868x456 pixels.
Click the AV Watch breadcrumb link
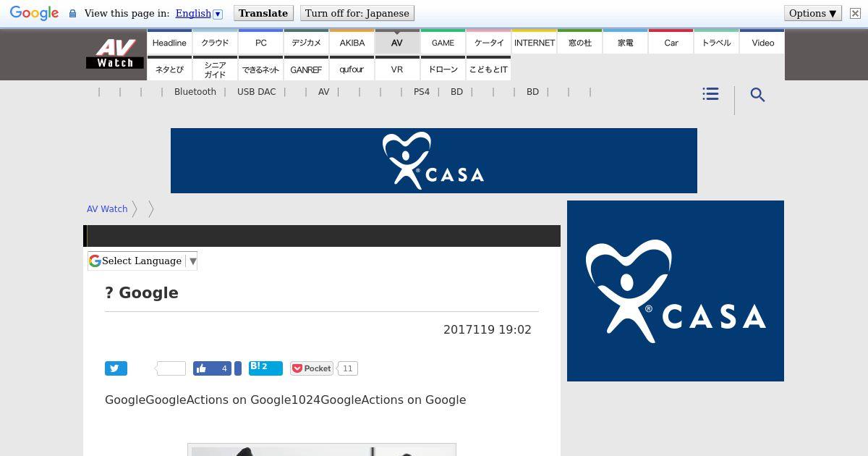pos(107,208)
